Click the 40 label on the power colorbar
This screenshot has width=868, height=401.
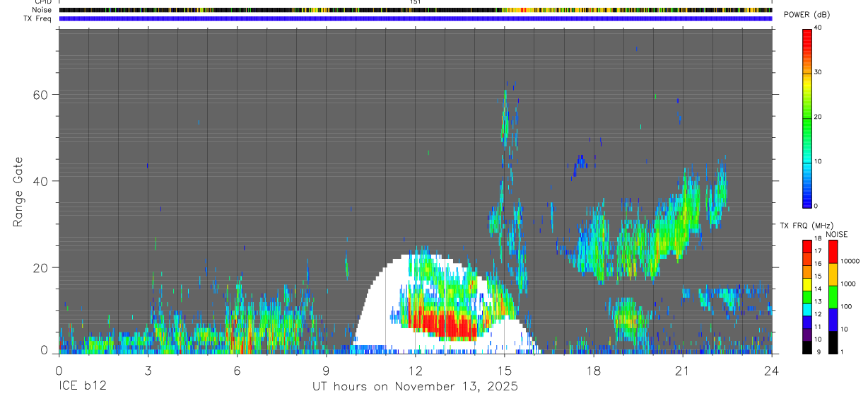tap(818, 28)
